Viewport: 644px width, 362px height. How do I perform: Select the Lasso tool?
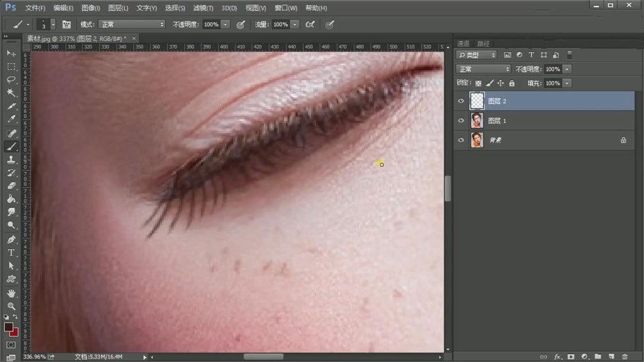pyautogui.click(x=11, y=79)
